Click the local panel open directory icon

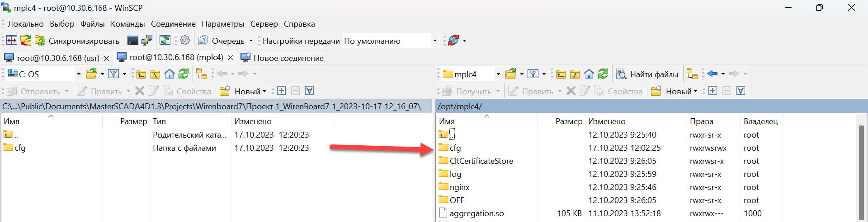[x=92, y=74]
